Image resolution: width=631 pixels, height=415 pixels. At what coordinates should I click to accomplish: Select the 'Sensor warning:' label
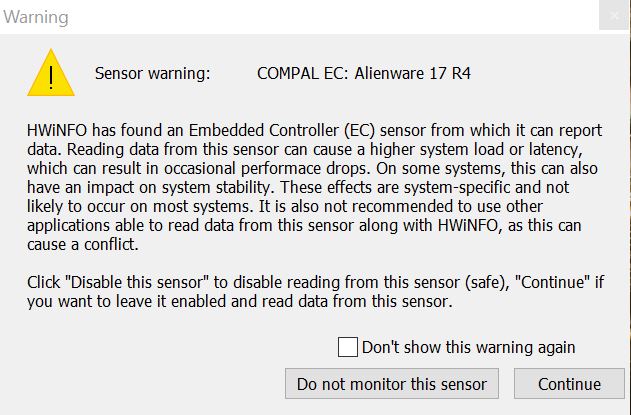coord(153,74)
